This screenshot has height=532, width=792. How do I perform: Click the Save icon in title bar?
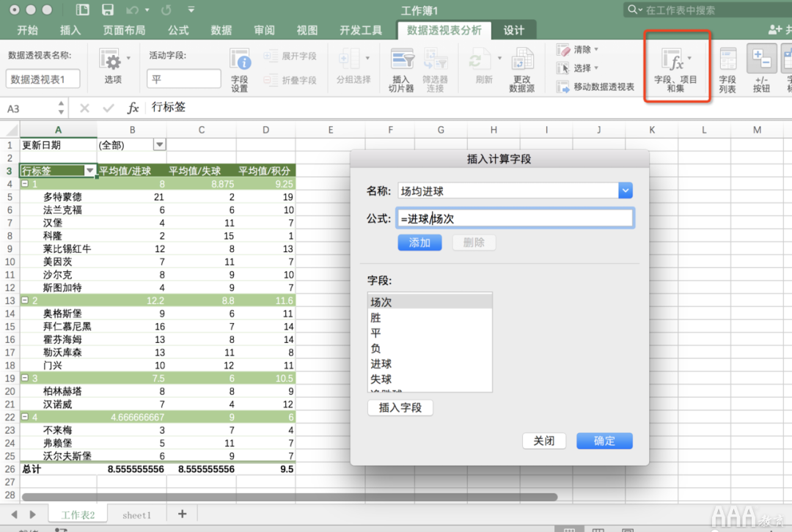point(108,10)
